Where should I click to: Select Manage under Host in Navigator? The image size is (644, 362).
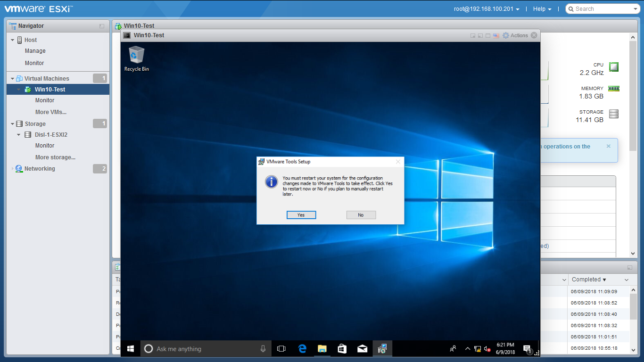35,51
